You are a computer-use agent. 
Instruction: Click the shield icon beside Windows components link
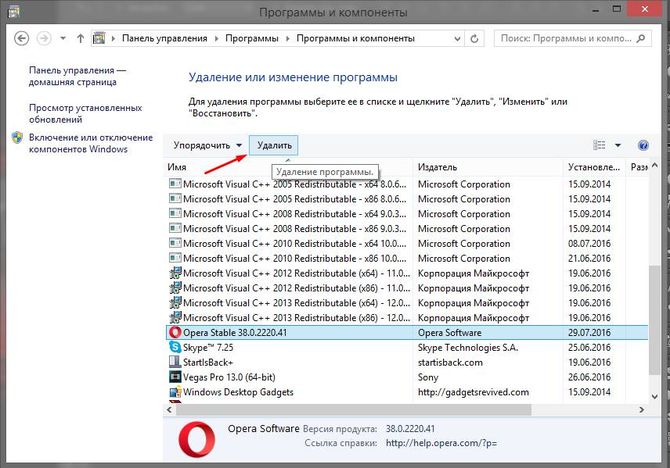[17, 138]
